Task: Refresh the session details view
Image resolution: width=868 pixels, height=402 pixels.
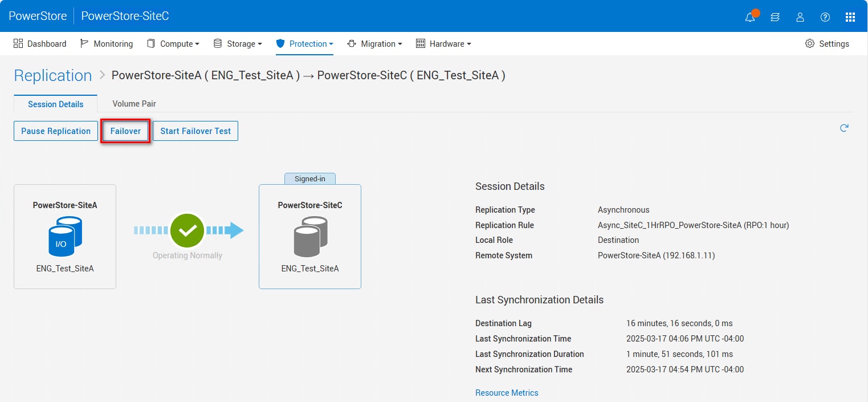Action: (845, 128)
